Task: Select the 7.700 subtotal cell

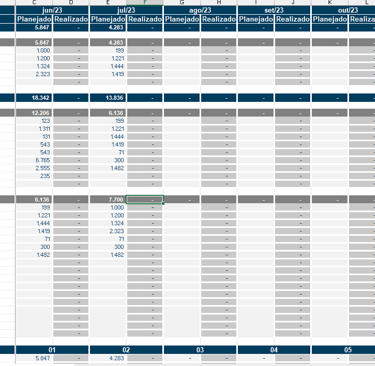Action: (108, 200)
